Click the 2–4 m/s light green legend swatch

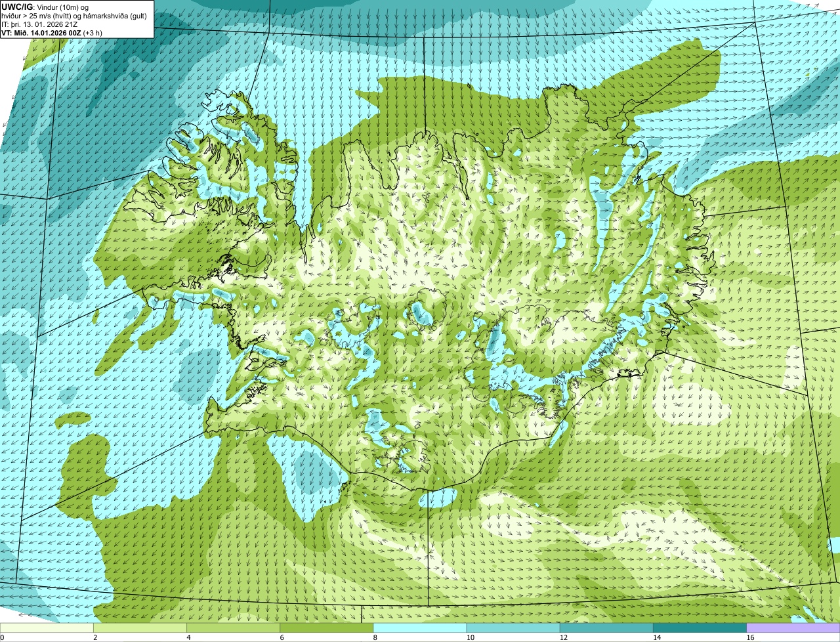coord(140,628)
